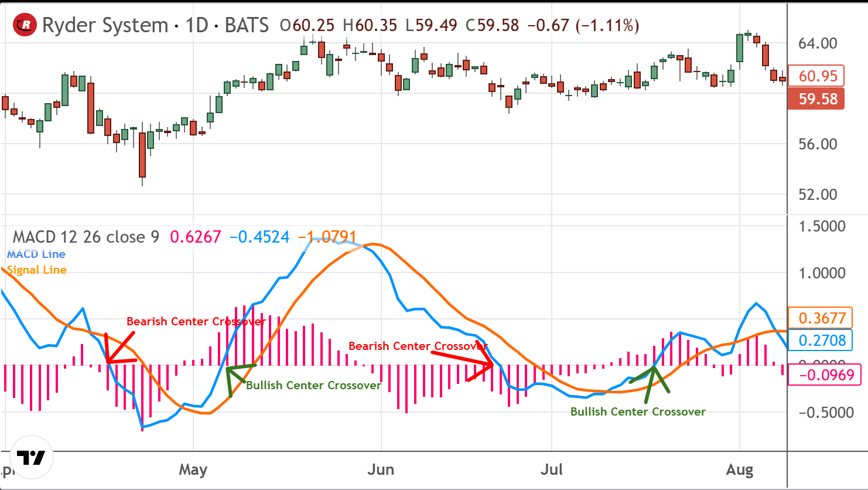Click the TradingView logo in bottom left

point(31,458)
